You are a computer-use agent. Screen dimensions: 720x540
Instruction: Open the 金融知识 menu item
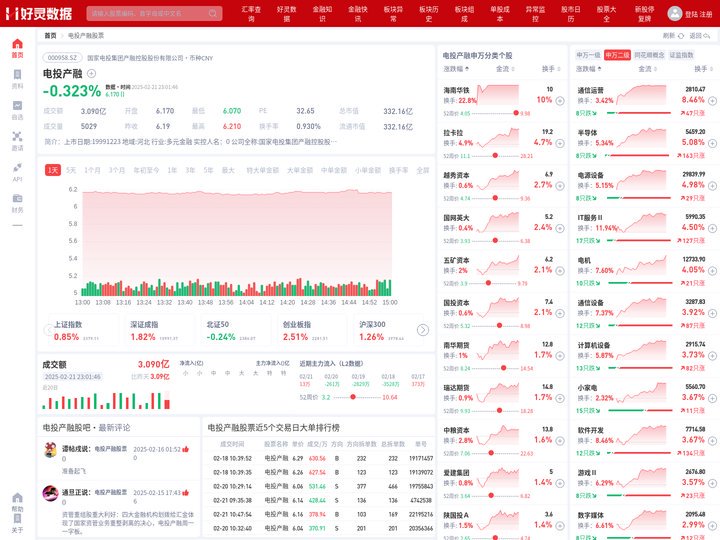(x=322, y=14)
